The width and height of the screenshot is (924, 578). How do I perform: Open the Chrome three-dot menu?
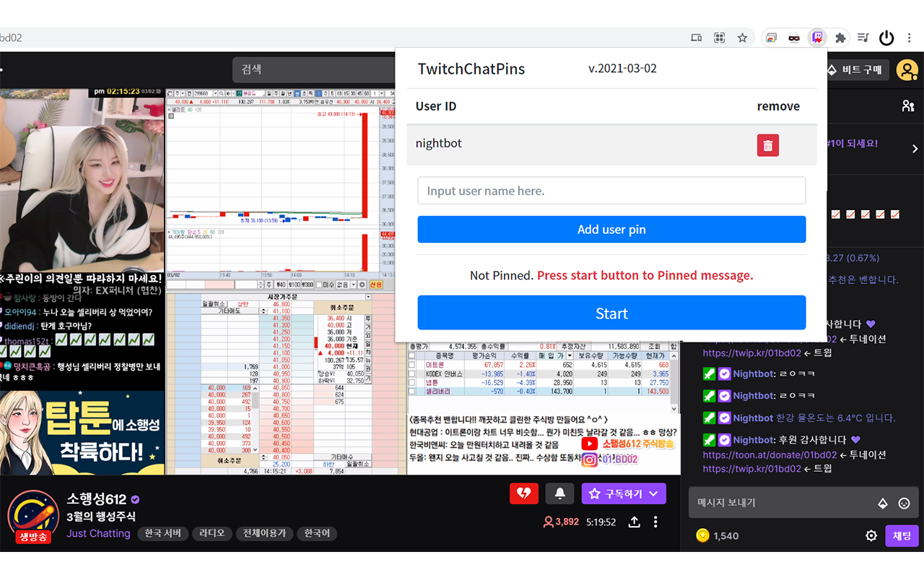pos(911,38)
